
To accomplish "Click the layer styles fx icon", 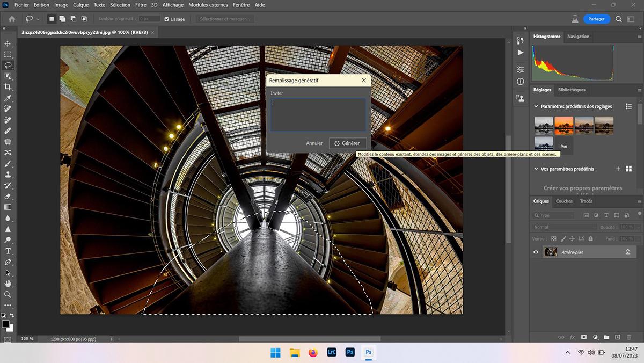I will pos(573,337).
